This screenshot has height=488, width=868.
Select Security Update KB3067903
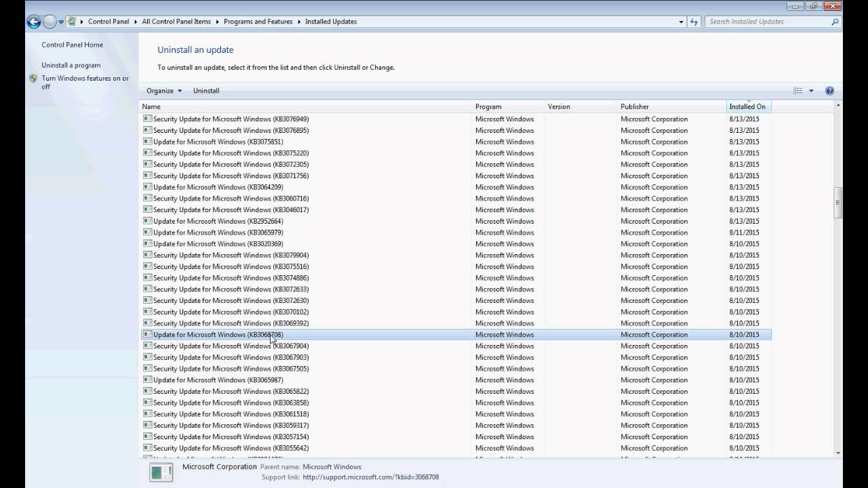456,357
